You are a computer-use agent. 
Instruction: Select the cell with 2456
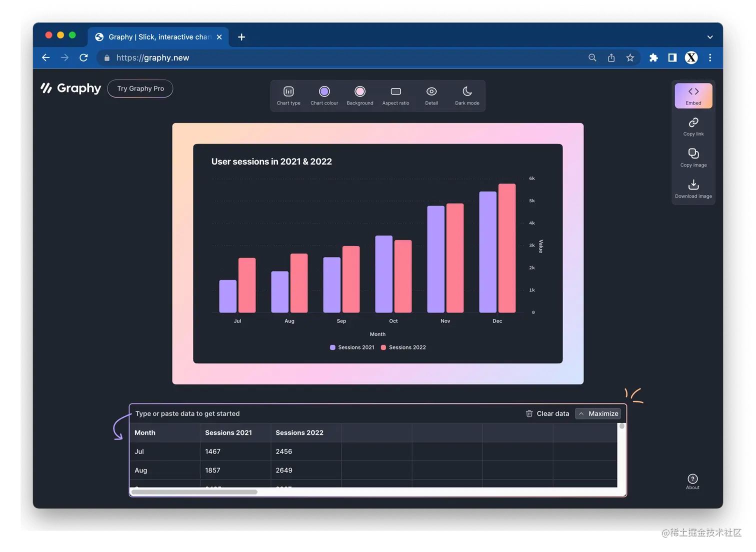(x=306, y=451)
